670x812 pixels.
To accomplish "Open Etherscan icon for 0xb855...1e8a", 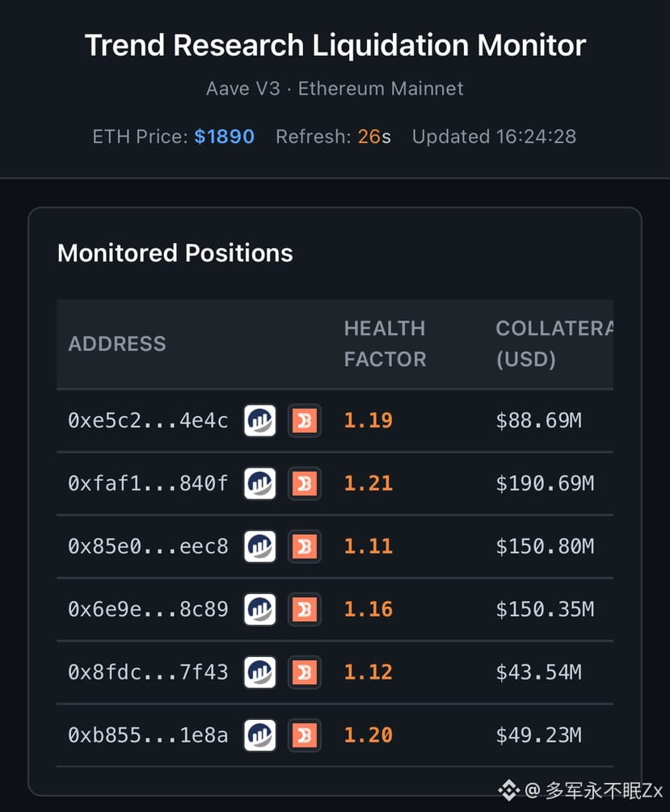I will pyautogui.click(x=260, y=735).
